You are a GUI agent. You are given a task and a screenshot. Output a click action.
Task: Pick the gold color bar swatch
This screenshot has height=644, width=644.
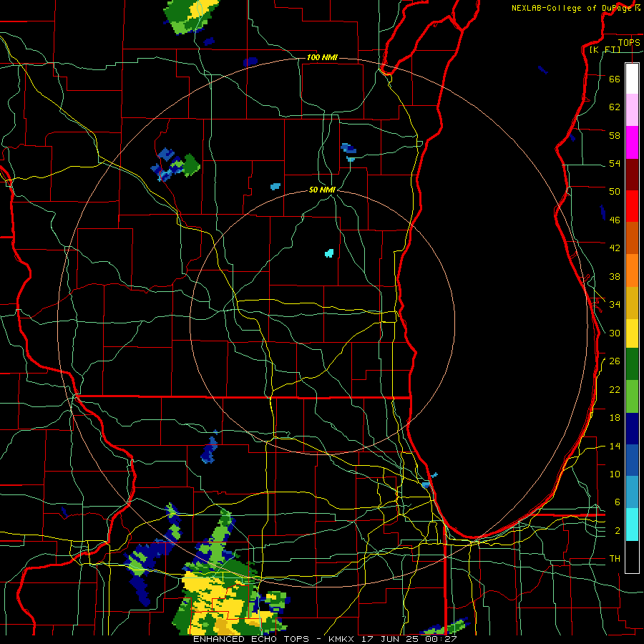[632, 303]
